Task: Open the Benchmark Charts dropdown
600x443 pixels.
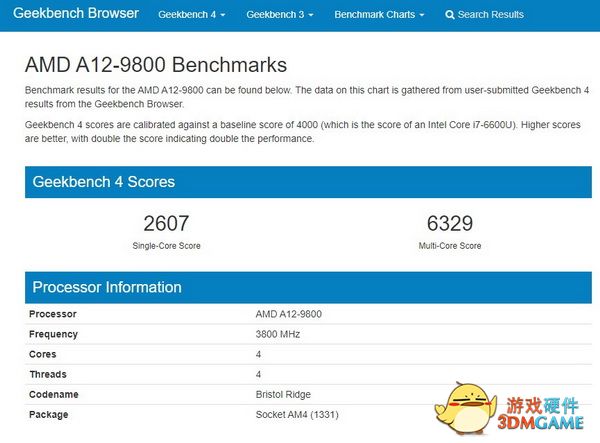Action: click(379, 15)
